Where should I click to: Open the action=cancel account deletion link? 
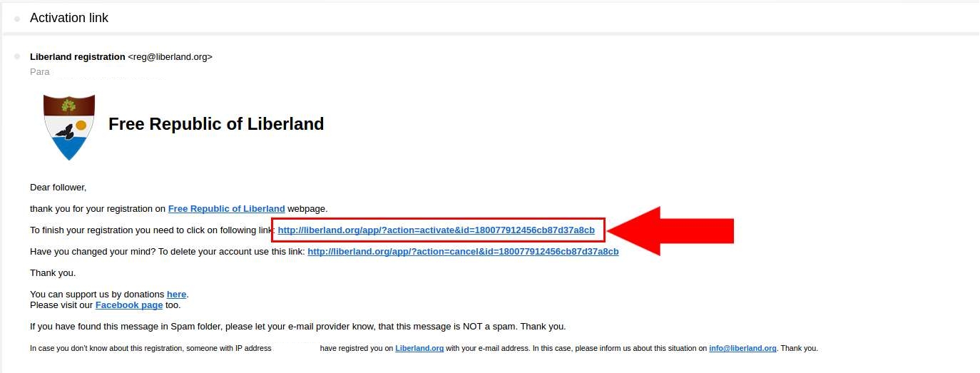pos(463,251)
